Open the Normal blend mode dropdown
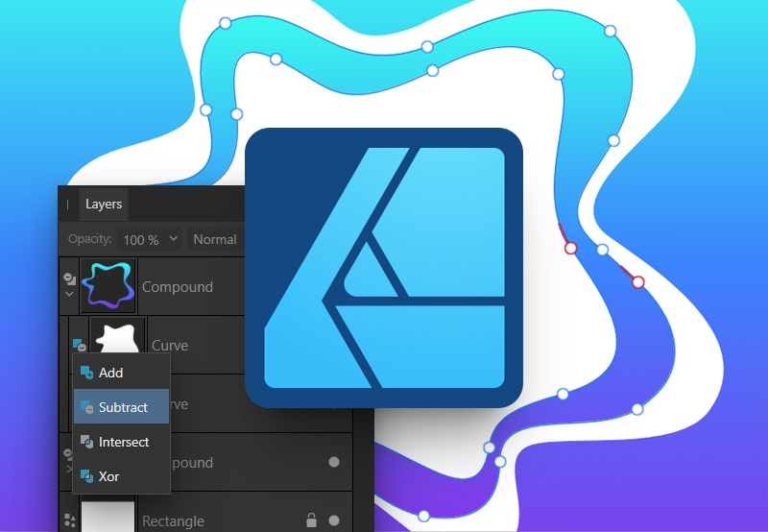Screen dimensions: 768x532 click(215, 239)
